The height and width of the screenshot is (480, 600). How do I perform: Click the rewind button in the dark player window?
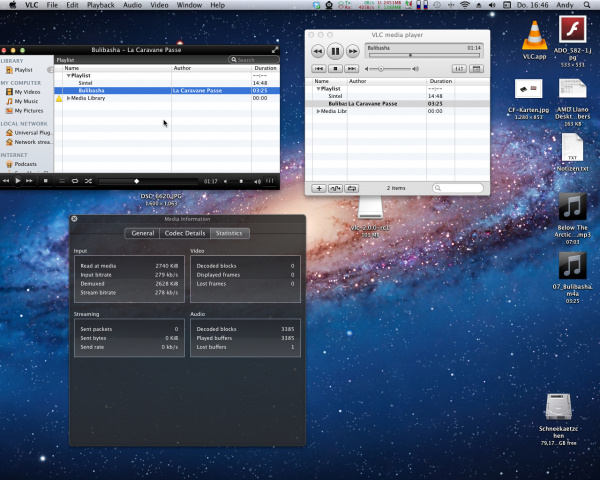6,181
